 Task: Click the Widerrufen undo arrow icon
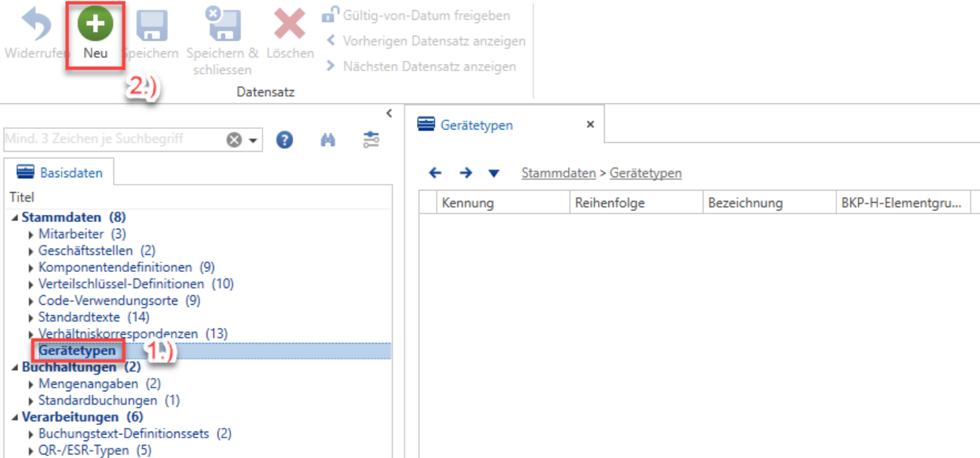point(36,26)
